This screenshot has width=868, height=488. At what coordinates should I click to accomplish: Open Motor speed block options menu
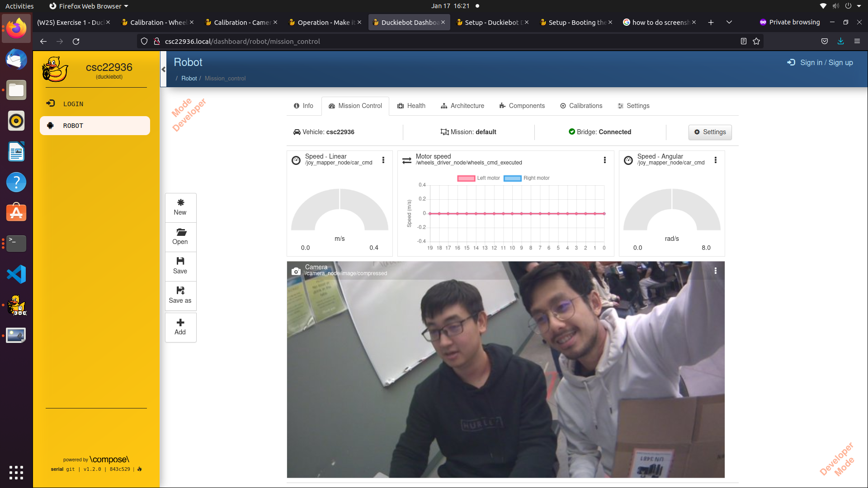tap(604, 160)
